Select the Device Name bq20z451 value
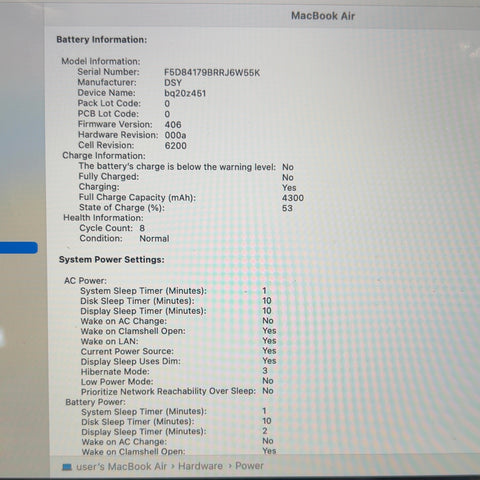This screenshot has height=480, width=480. (185, 93)
